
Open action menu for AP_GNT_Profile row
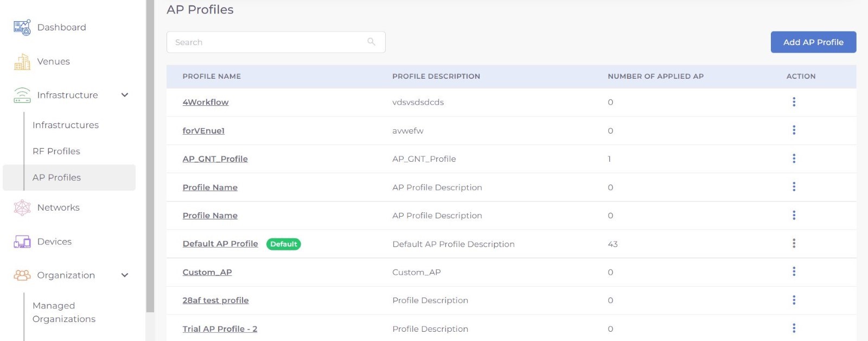click(794, 159)
